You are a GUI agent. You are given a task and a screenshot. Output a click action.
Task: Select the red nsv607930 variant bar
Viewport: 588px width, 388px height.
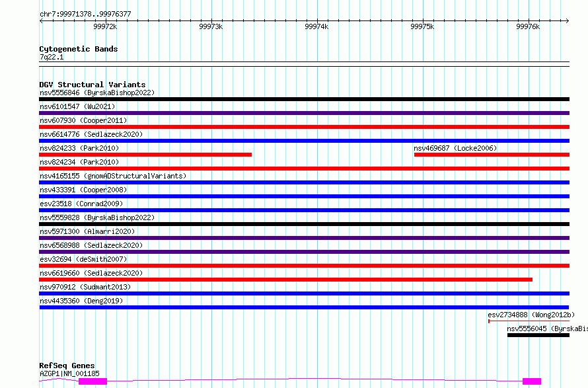pyautogui.click(x=304, y=127)
